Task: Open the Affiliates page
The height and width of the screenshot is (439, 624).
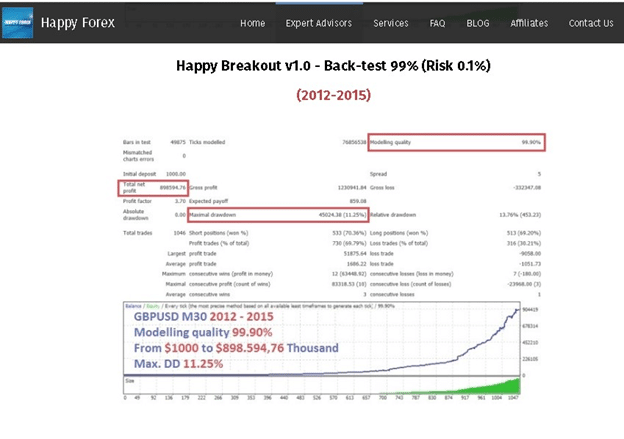Action: pyautogui.click(x=529, y=23)
